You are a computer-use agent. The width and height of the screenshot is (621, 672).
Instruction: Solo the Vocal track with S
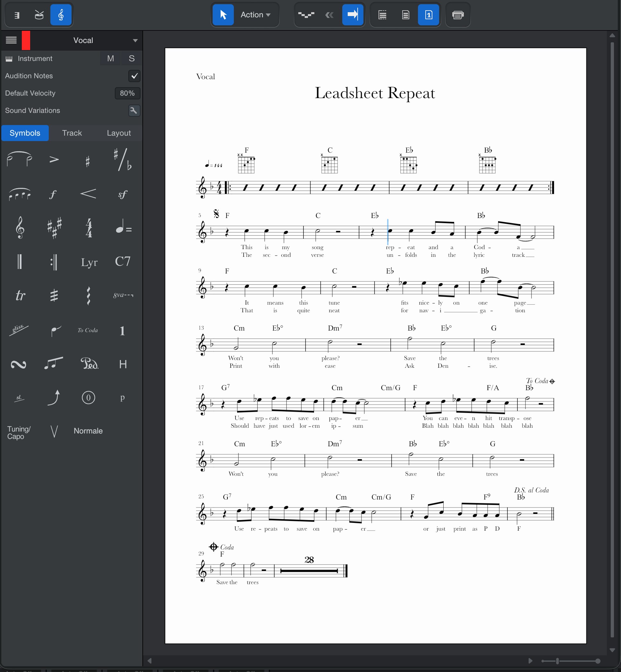132,58
